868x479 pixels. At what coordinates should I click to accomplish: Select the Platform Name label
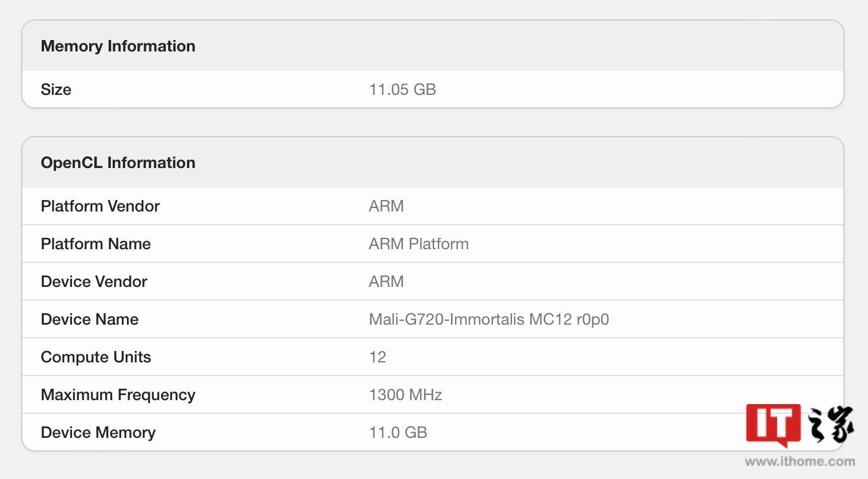click(x=95, y=244)
